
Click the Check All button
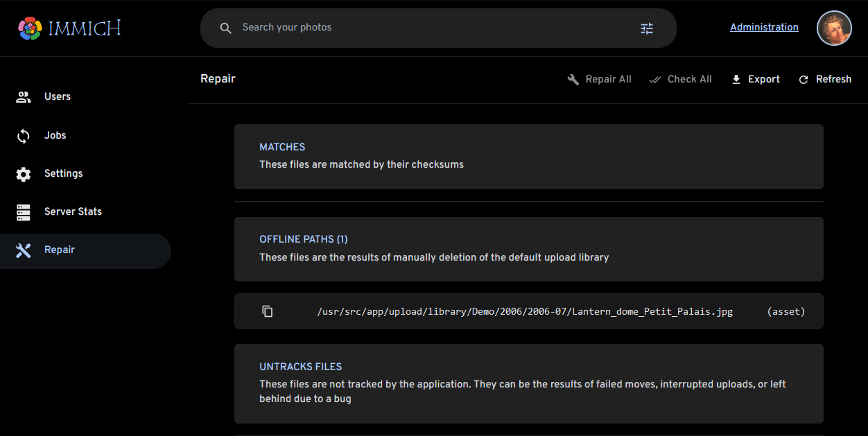point(681,79)
